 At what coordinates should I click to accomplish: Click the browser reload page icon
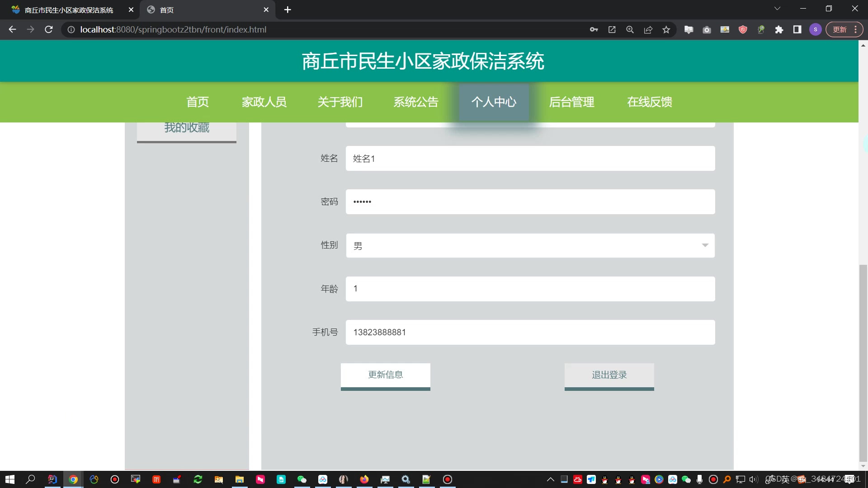click(x=49, y=29)
